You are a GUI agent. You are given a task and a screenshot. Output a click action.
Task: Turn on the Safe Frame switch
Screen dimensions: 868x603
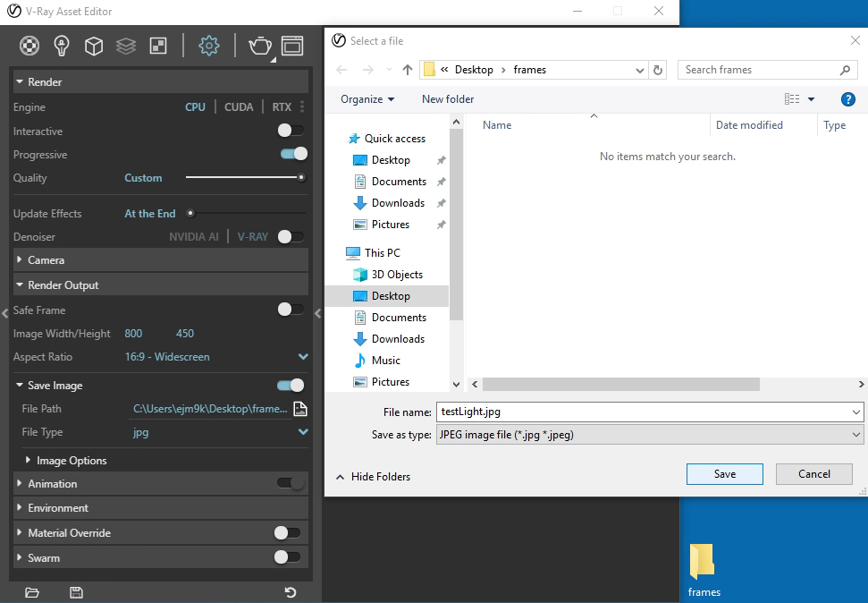tap(291, 310)
